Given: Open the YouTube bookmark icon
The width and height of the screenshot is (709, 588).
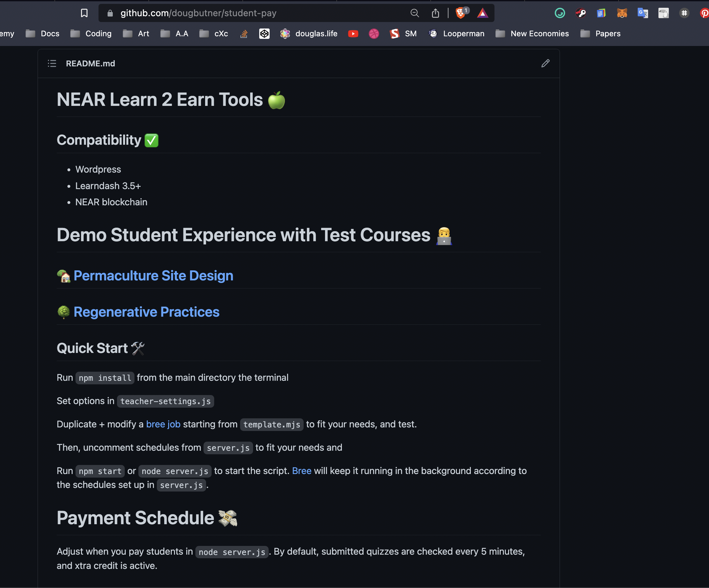Looking at the screenshot, I should click(353, 34).
